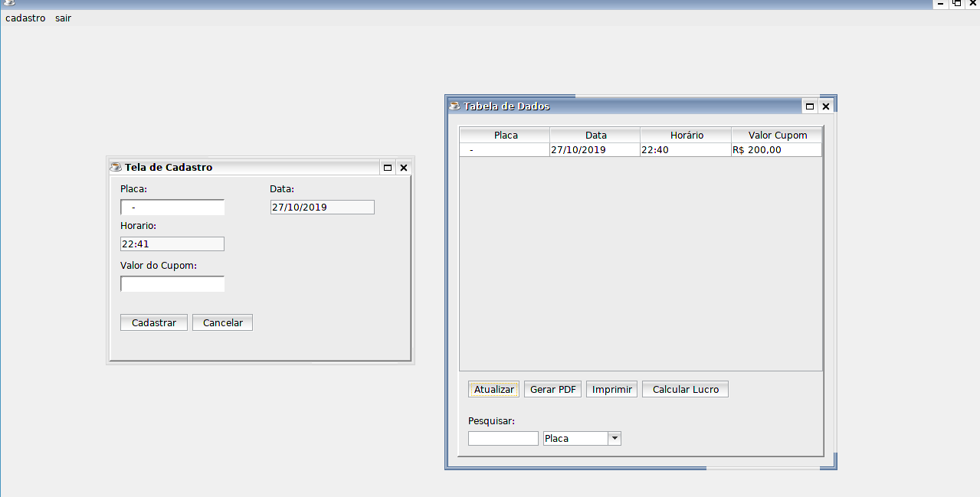Click the Data column header
The width and height of the screenshot is (980, 497).
click(x=595, y=135)
